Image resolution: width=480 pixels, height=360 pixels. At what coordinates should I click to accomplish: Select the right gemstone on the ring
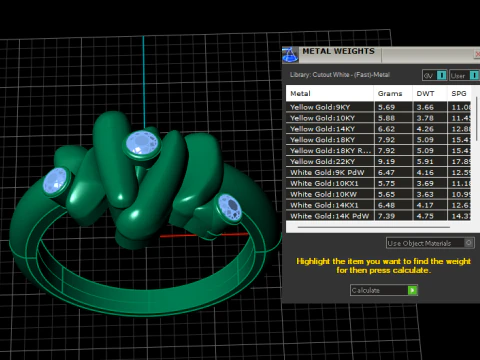pos(230,207)
